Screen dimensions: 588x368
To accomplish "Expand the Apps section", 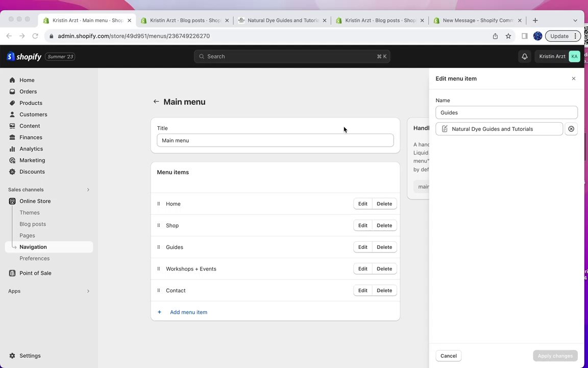I will 88,291.
